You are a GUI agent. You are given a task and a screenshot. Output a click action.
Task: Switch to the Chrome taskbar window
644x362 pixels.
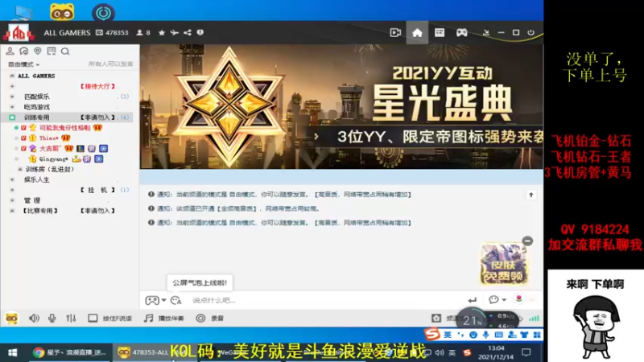coord(70,352)
